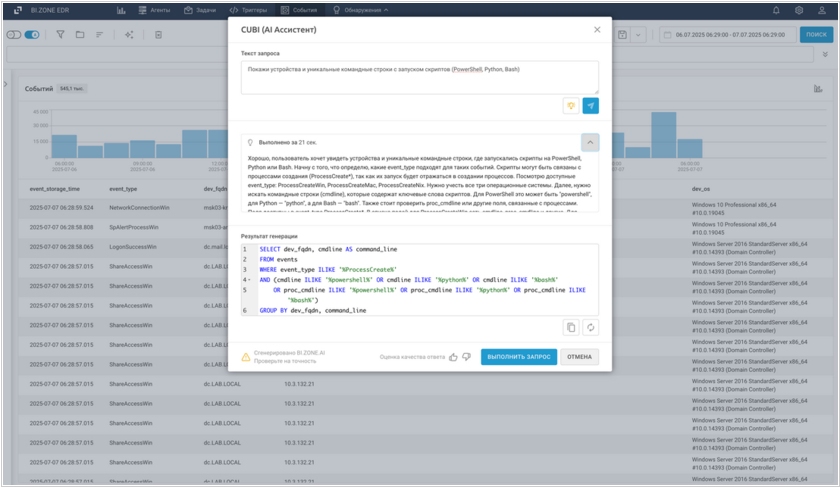The height and width of the screenshot is (487, 840).
Task: Click the lightbulb icon near Выполнено за 21 сек
Action: click(x=250, y=143)
